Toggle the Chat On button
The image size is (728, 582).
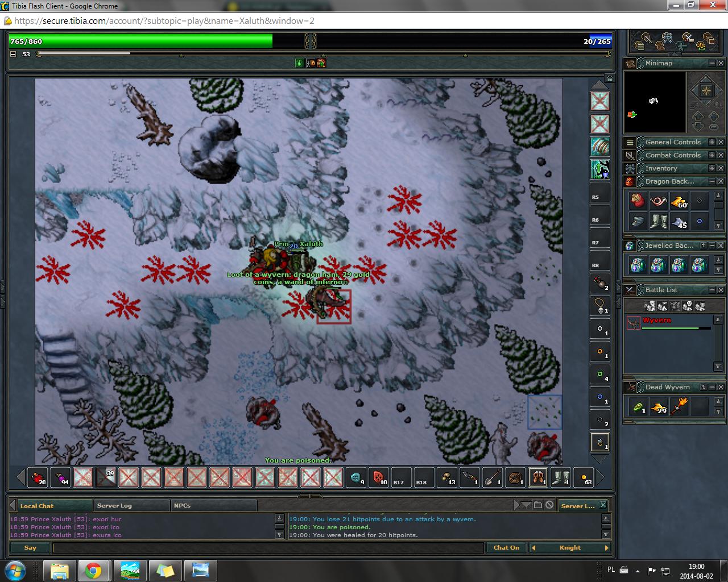click(506, 548)
